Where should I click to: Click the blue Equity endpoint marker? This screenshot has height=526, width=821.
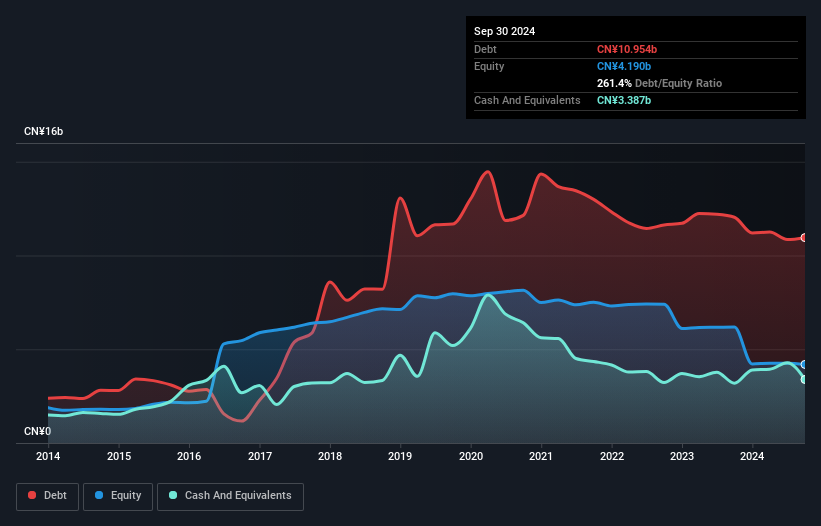point(804,364)
